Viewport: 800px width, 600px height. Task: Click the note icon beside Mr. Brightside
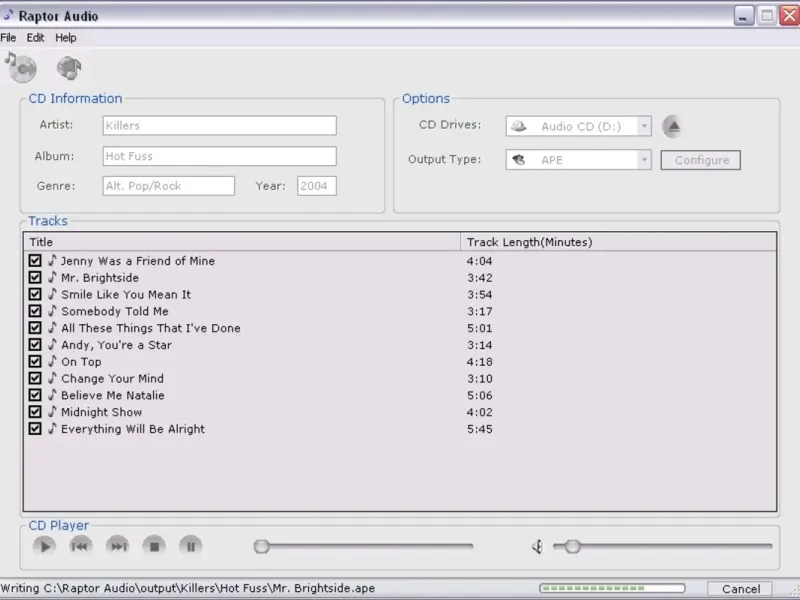click(x=52, y=277)
